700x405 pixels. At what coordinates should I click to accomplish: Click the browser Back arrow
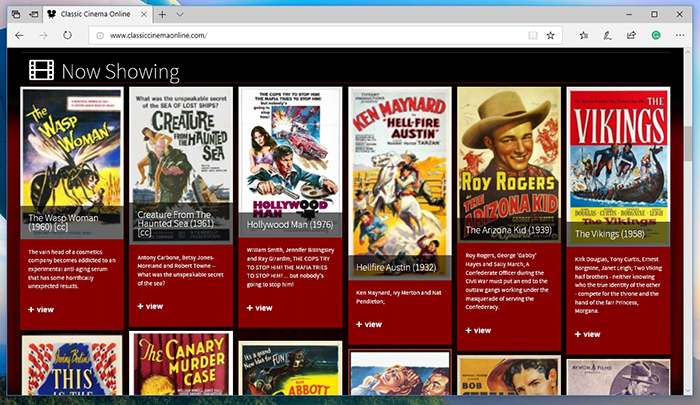tap(19, 35)
